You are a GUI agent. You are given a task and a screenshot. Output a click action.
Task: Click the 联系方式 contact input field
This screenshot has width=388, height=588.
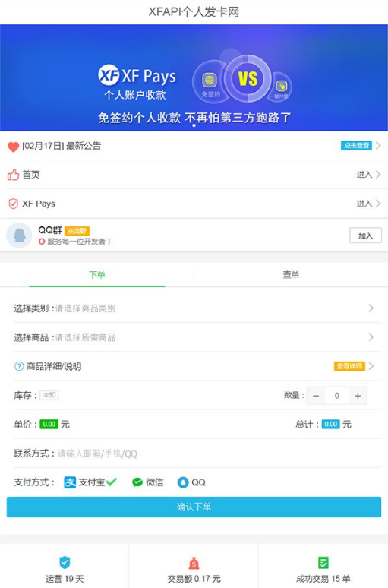pyautogui.click(x=219, y=454)
